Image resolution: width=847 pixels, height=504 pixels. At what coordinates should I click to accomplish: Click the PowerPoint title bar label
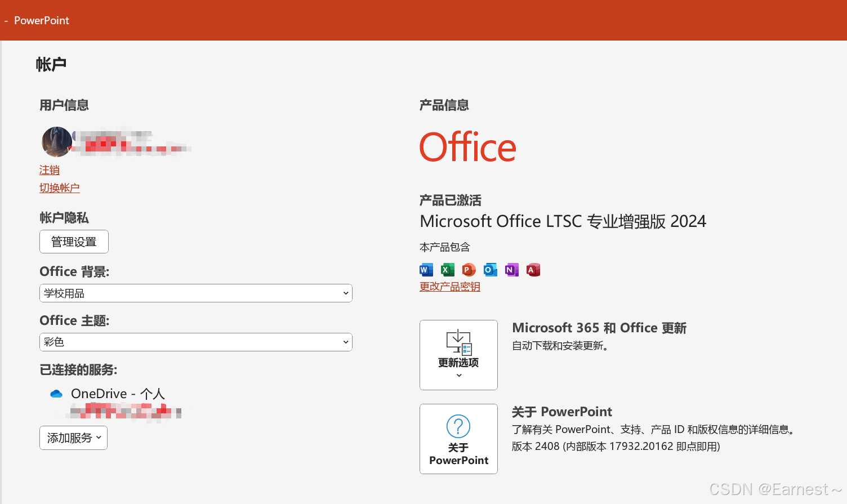click(42, 20)
